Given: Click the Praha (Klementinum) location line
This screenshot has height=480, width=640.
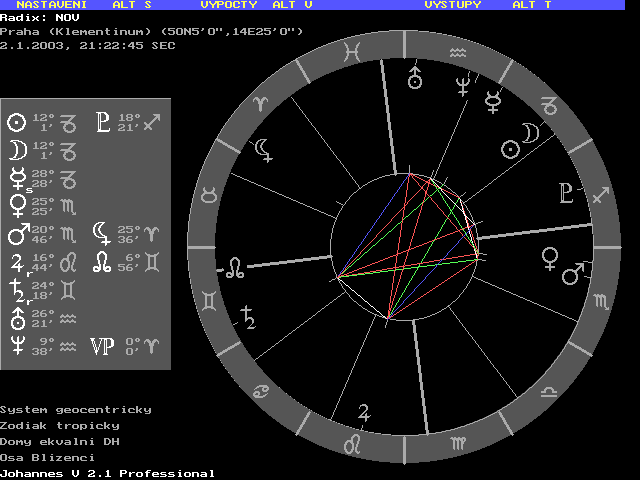Looking at the screenshot, I should point(150,31).
